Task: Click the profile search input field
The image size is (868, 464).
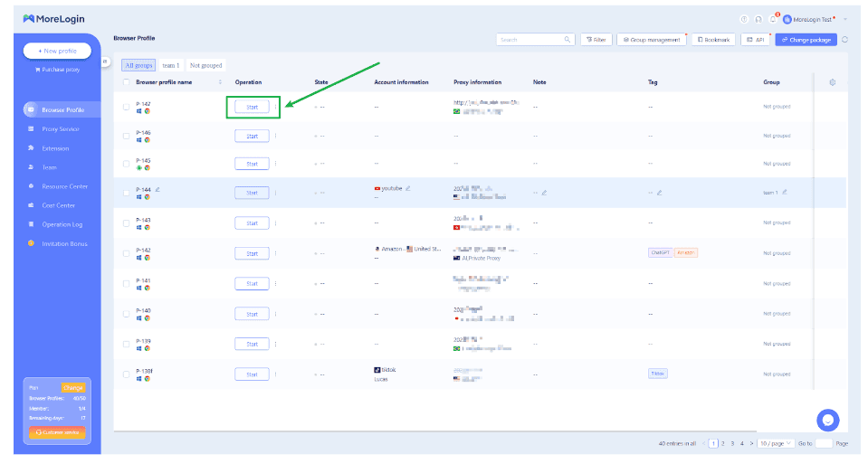Action: click(529, 40)
